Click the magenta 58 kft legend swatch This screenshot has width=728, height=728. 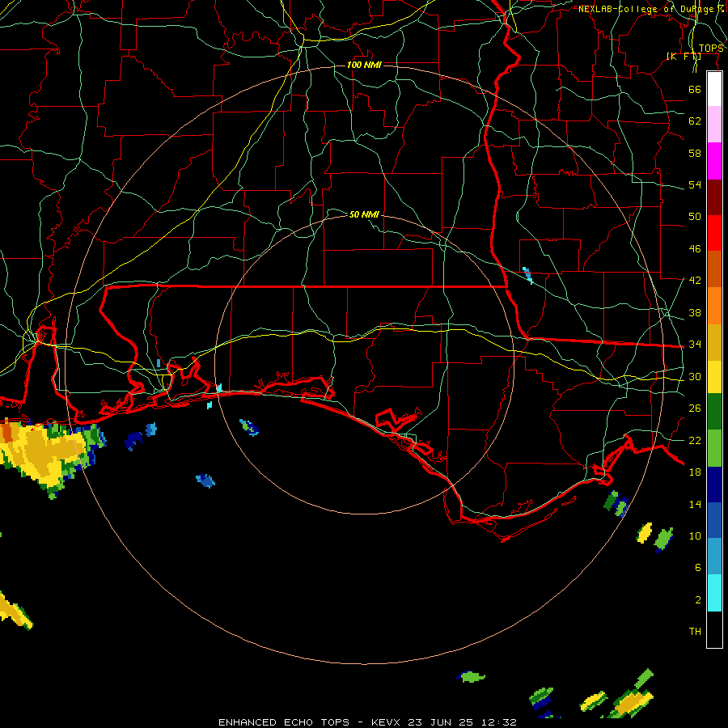[x=714, y=161]
